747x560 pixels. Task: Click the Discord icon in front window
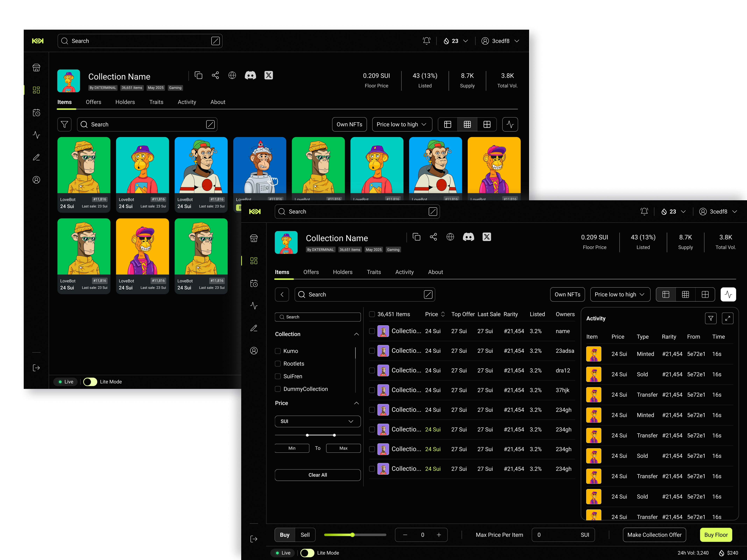point(468,237)
